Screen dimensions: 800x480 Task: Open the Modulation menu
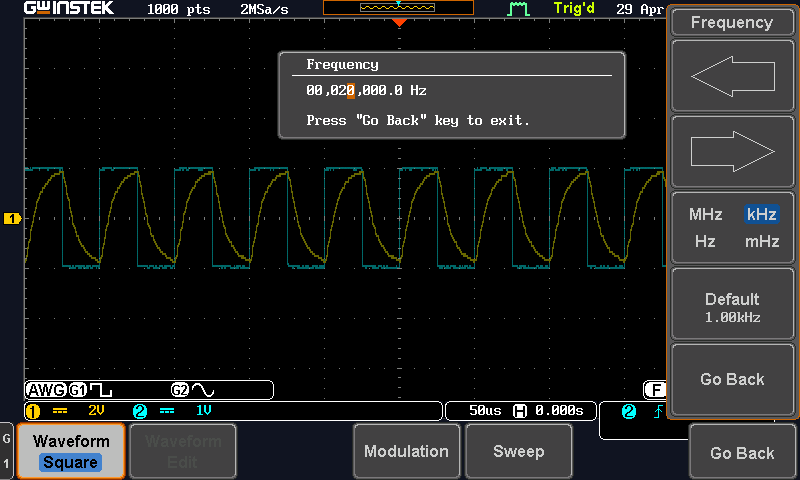(x=406, y=451)
